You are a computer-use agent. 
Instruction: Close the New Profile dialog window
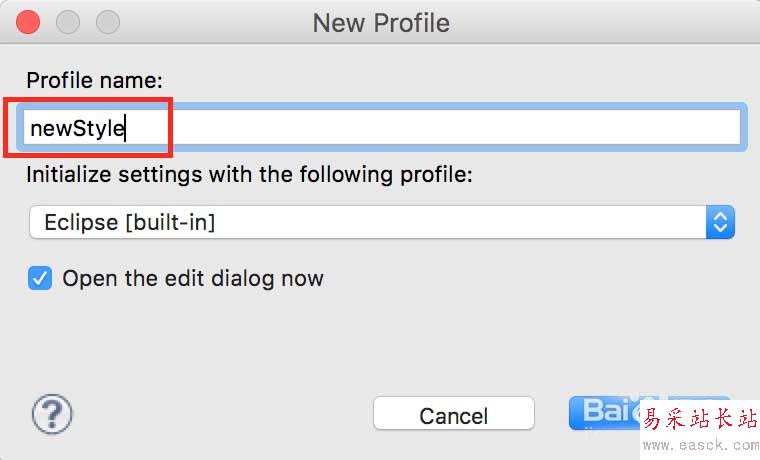[29, 21]
